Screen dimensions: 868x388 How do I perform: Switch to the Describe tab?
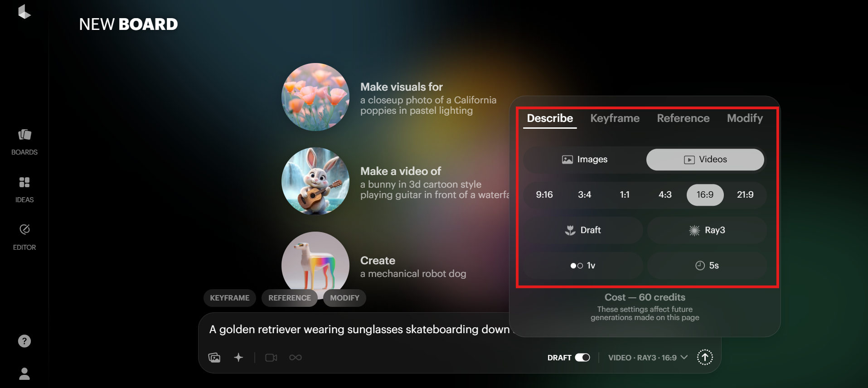[x=550, y=118]
